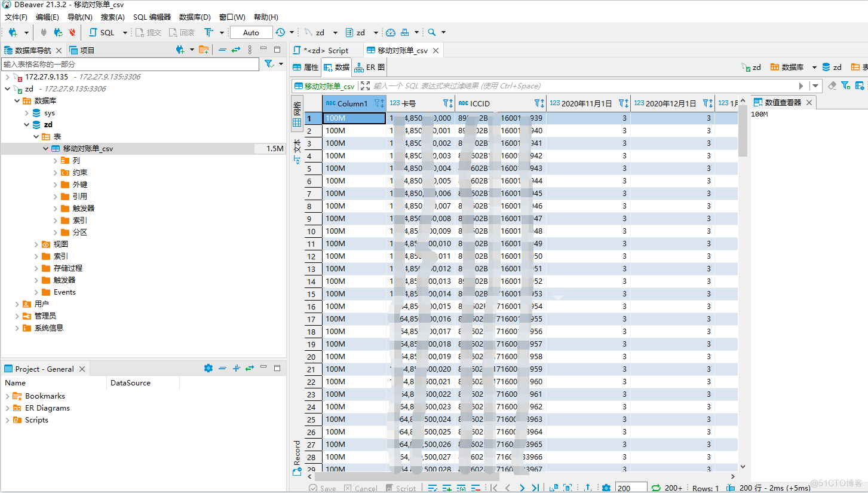Expand the 列 folder
This screenshot has width=868, height=493.
coord(55,160)
